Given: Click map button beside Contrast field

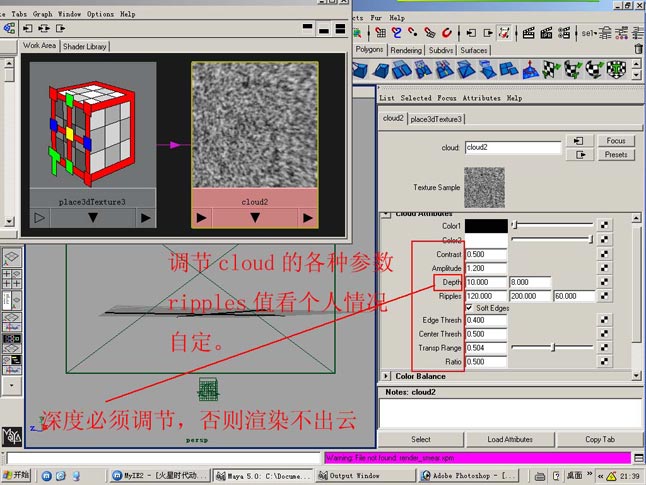Looking at the screenshot, I should coord(604,254).
